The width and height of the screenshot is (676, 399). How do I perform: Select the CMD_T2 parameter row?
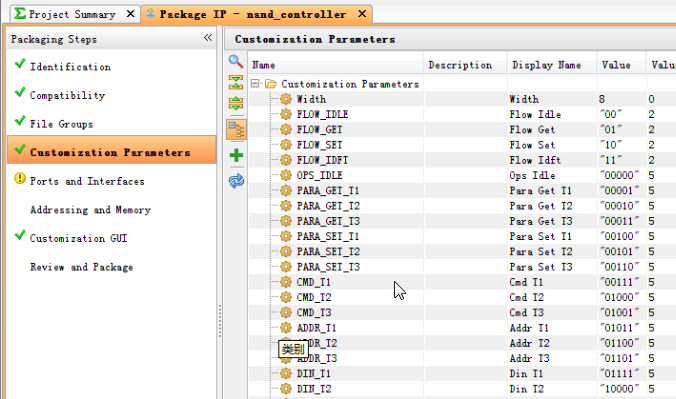click(462, 297)
